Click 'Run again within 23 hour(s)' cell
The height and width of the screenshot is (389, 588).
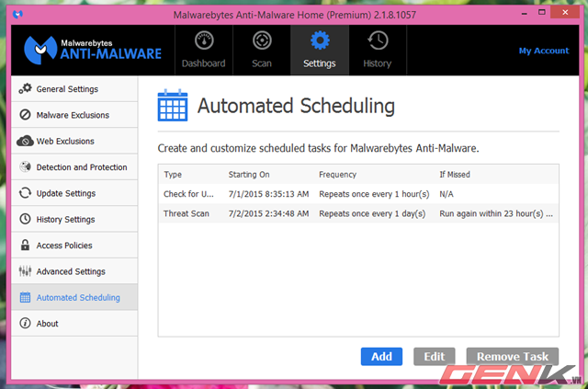click(x=496, y=213)
